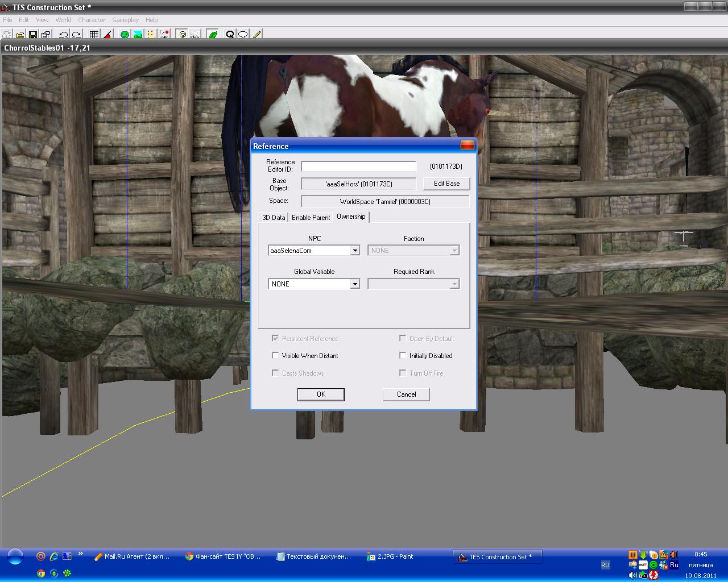Click the green download arrow tray icon
The width and height of the screenshot is (728, 582).
pyautogui.click(x=643, y=555)
